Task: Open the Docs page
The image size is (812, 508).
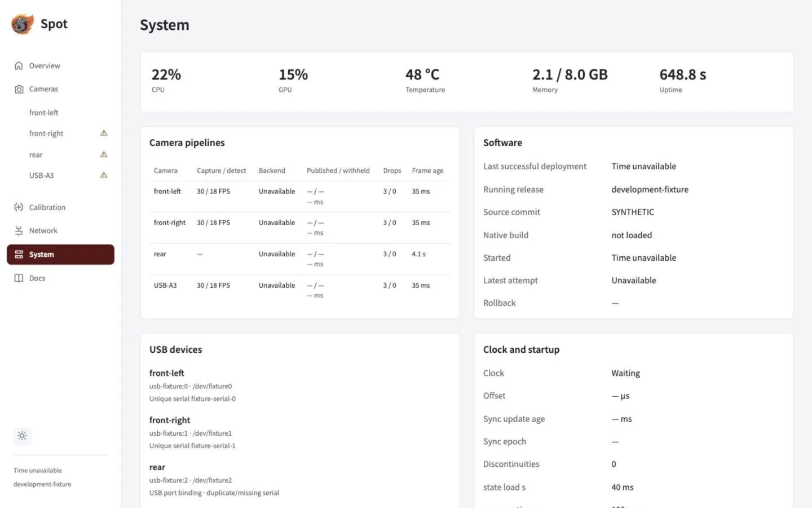Action: (x=60, y=278)
